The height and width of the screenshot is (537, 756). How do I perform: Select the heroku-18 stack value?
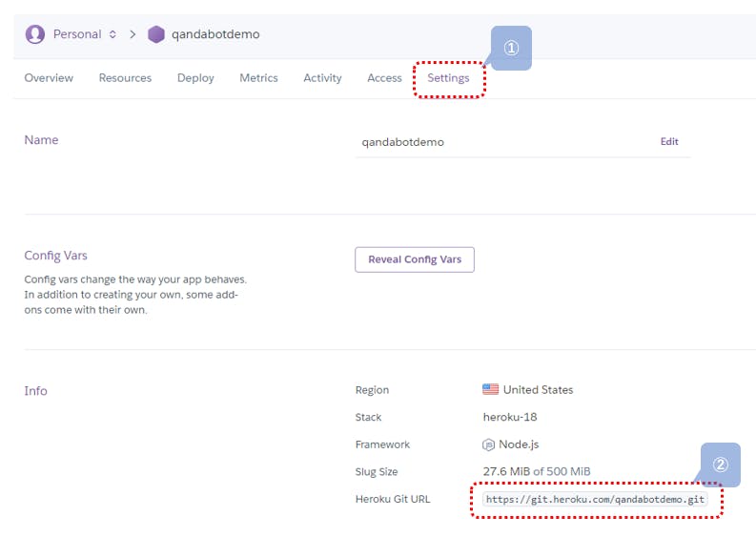[x=510, y=417]
